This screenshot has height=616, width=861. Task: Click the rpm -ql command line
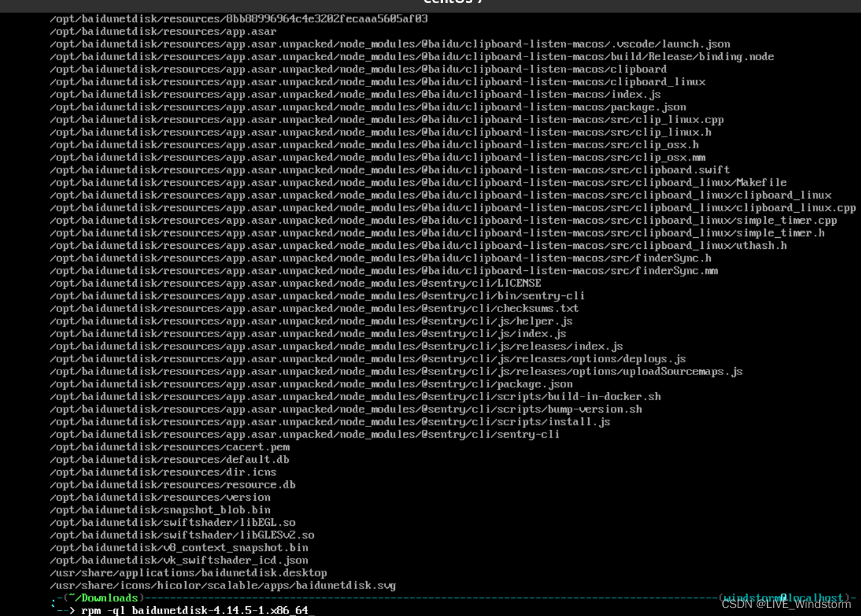[x=195, y=610]
